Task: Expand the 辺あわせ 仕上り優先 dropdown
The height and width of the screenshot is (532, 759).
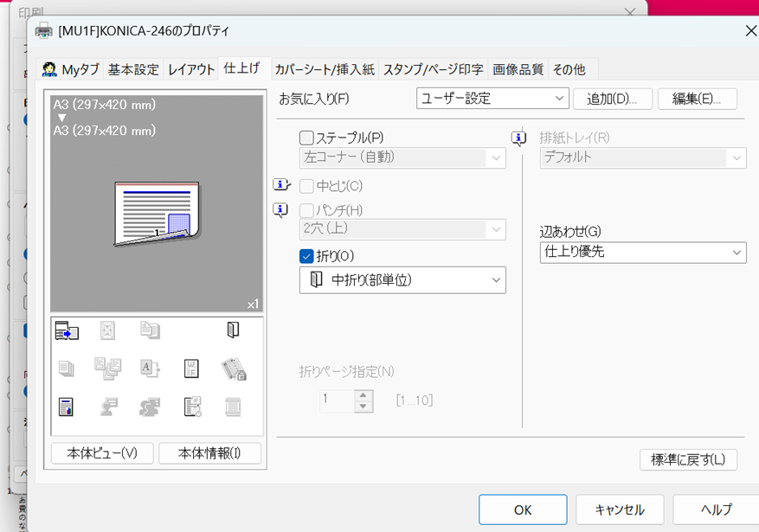Action: 642,253
